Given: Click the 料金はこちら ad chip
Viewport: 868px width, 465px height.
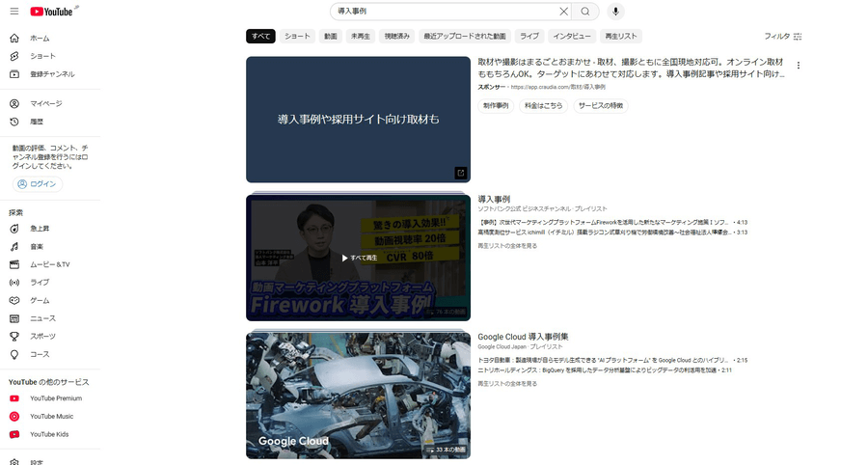Looking at the screenshot, I should 543,106.
